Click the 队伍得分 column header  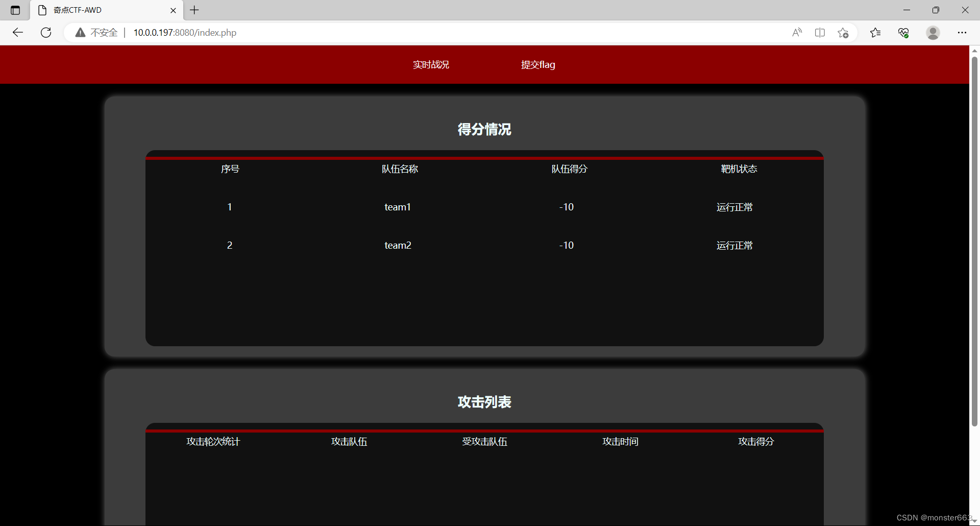569,169
